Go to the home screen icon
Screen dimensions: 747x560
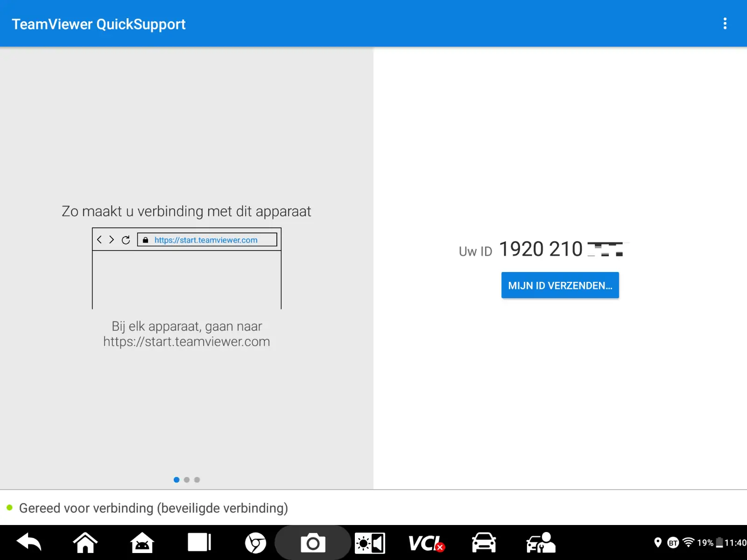pyautogui.click(x=85, y=543)
